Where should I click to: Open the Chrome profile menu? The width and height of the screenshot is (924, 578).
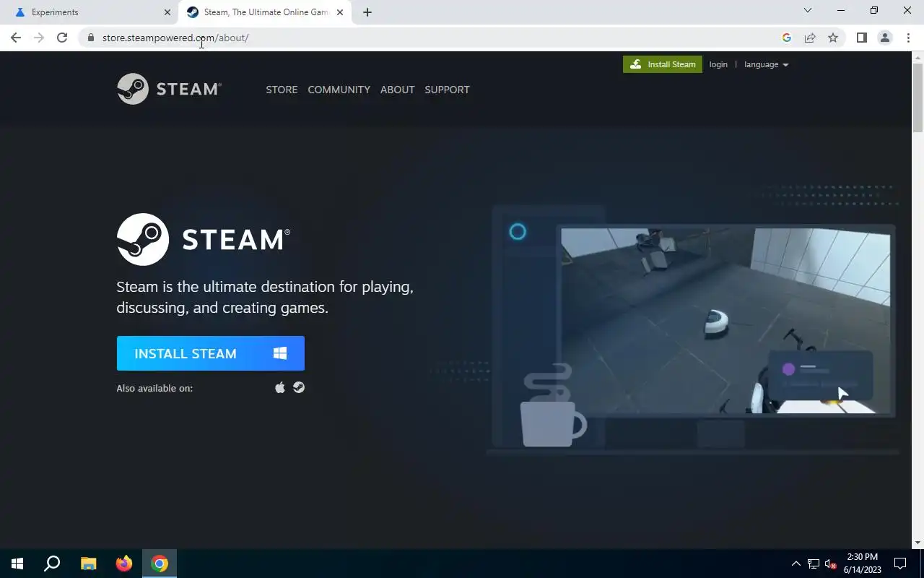tap(884, 38)
